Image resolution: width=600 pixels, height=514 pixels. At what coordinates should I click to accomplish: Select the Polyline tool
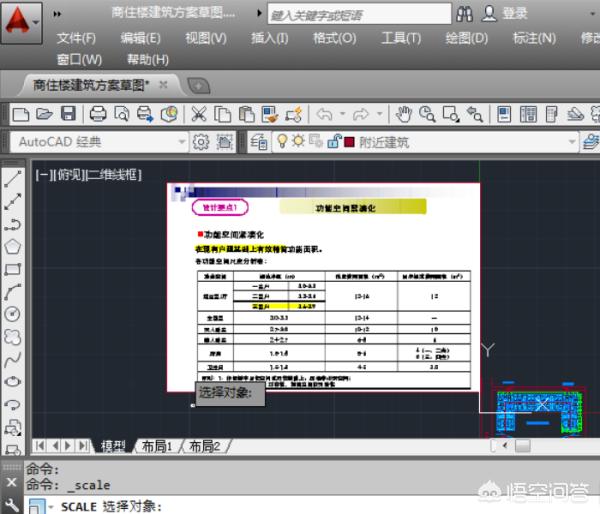(x=13, y=224)
